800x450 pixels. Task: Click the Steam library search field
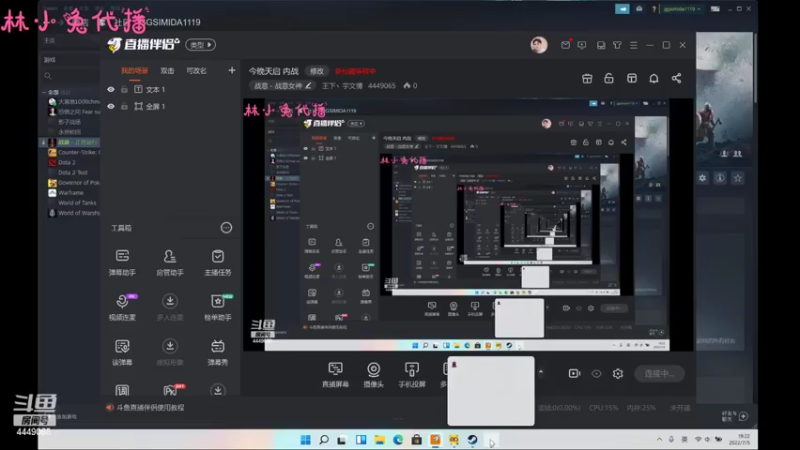[71, 76]
